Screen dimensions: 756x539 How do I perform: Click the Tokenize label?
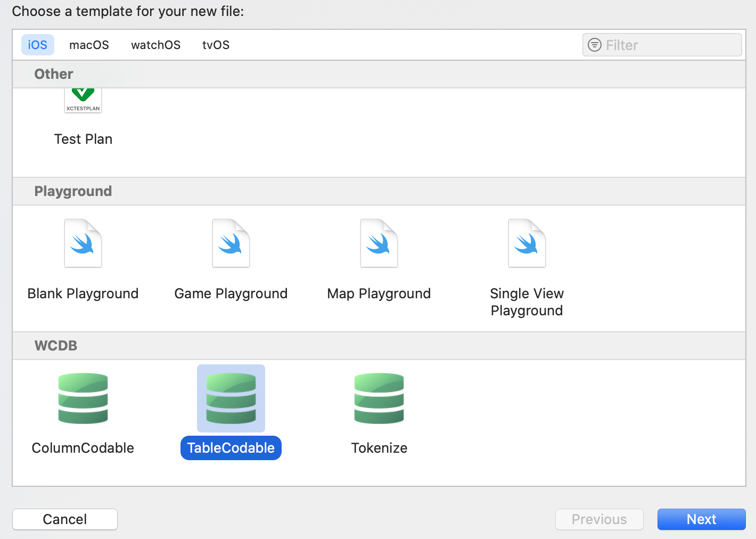pyautogui.click(x=379, y=448)
